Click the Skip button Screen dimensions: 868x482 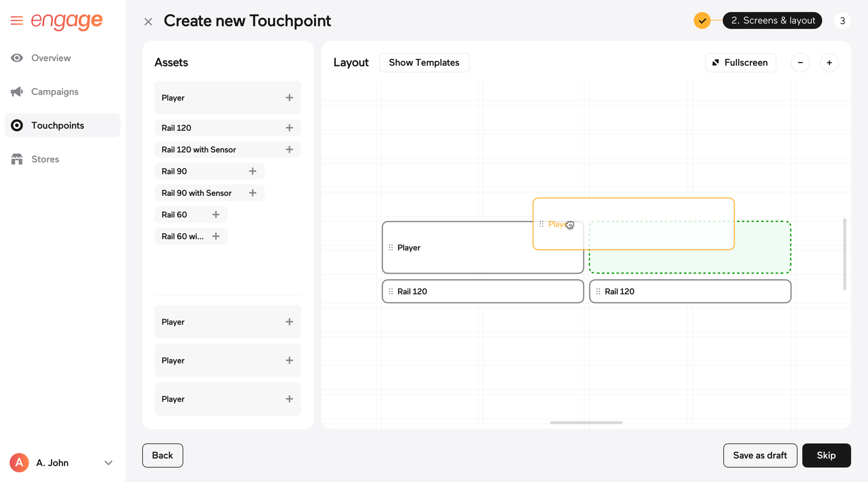point(826,455)
